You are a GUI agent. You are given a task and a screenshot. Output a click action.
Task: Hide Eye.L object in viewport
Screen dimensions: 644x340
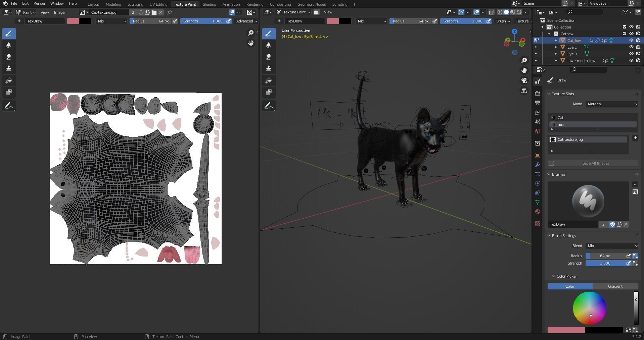(631, 47)
